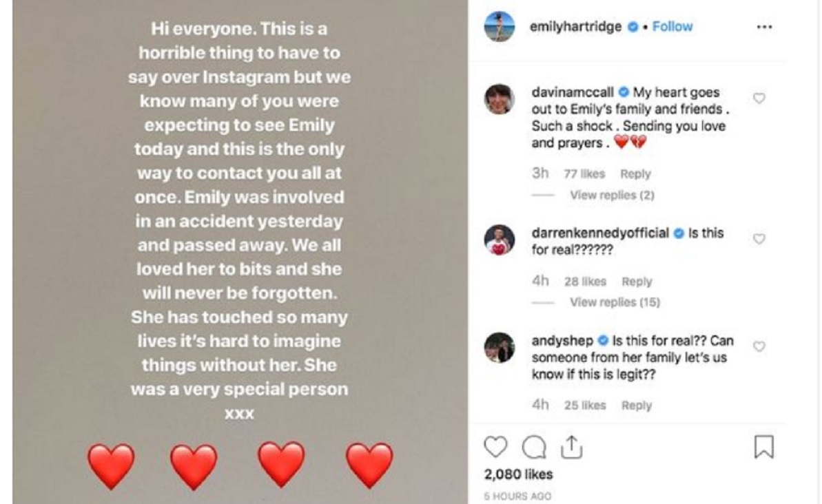Expand View replies (2)
Screen dimensions: 822x504
(612, 196)
